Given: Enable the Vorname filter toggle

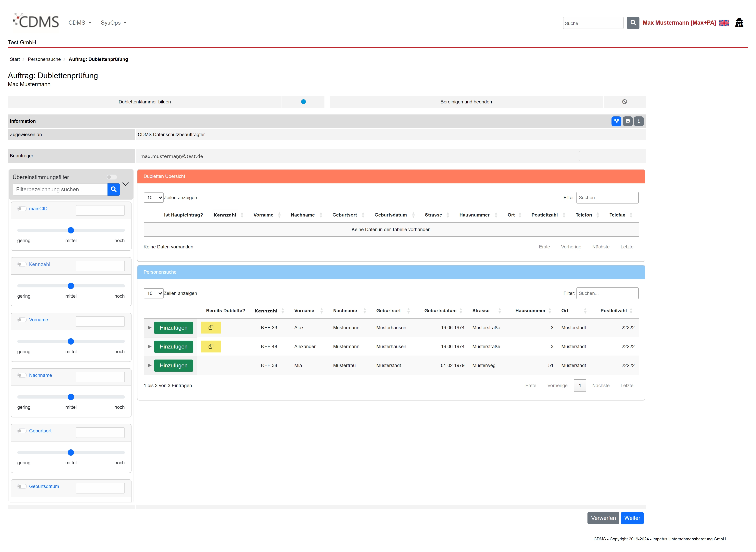Looking at the screenshot, I should click(x=22, y=320).
